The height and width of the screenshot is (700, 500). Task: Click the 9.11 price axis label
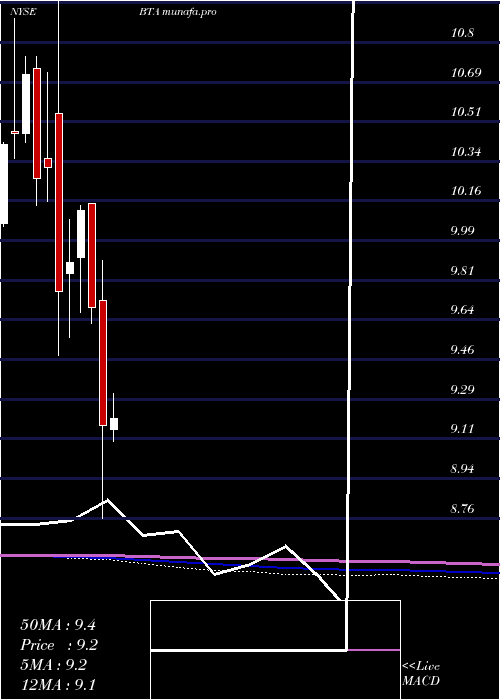pyautogui.click(x=463, y=429)
